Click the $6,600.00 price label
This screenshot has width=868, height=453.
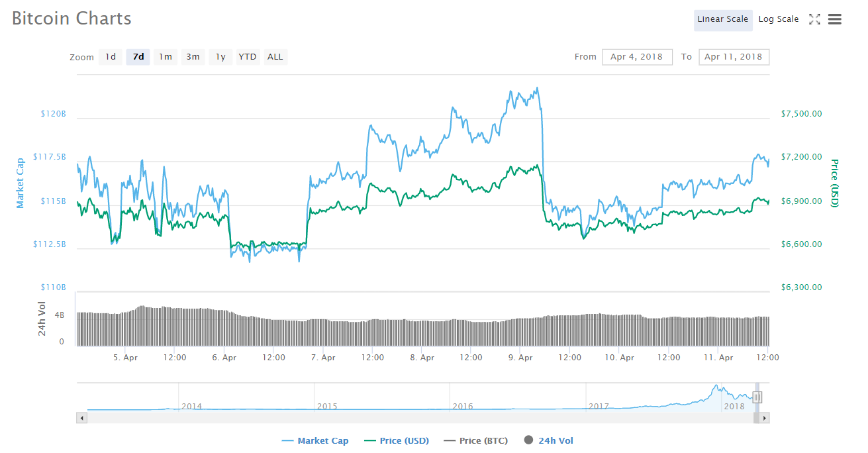(x=802, y=244)
